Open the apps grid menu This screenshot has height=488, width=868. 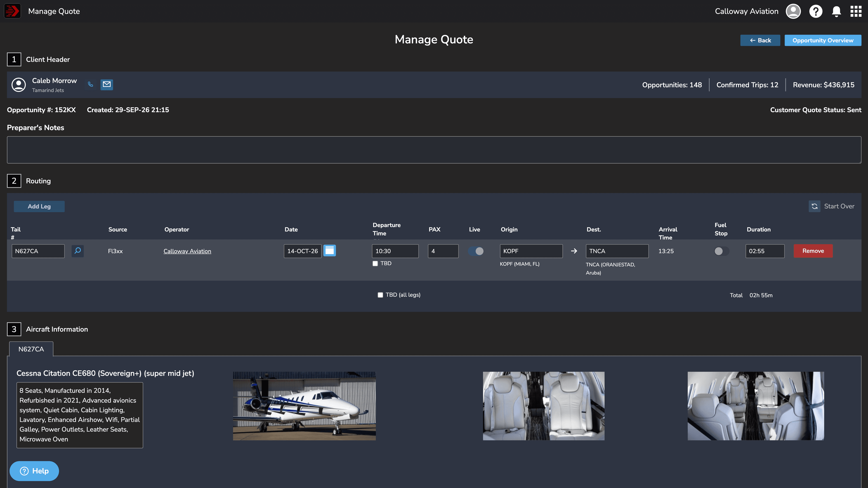pyautogui.click(x=856, y=11)
